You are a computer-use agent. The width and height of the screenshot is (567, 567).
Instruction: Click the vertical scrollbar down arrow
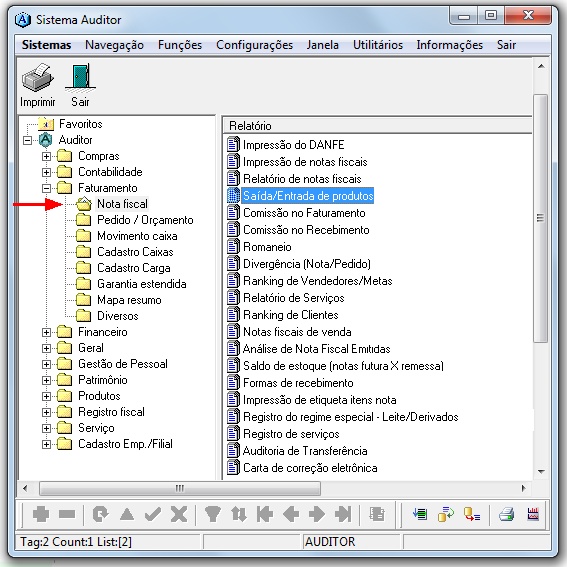pos(541,471)
